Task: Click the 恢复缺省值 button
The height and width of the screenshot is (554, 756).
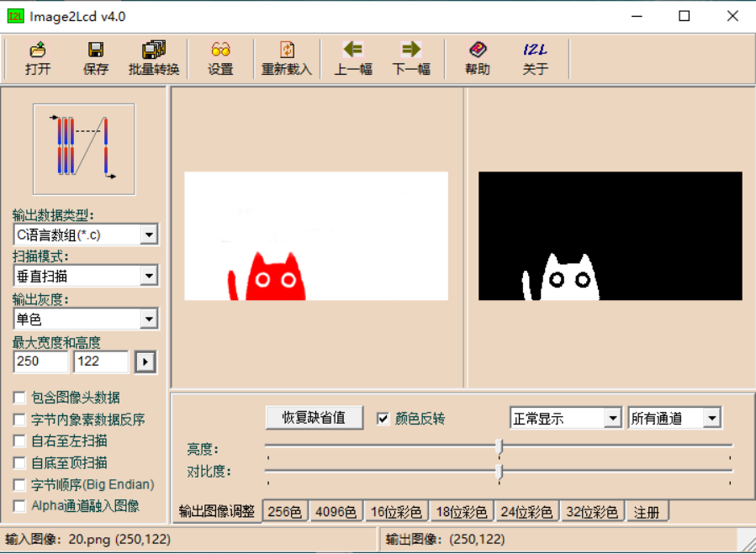Action: click(x=315, y=418)
